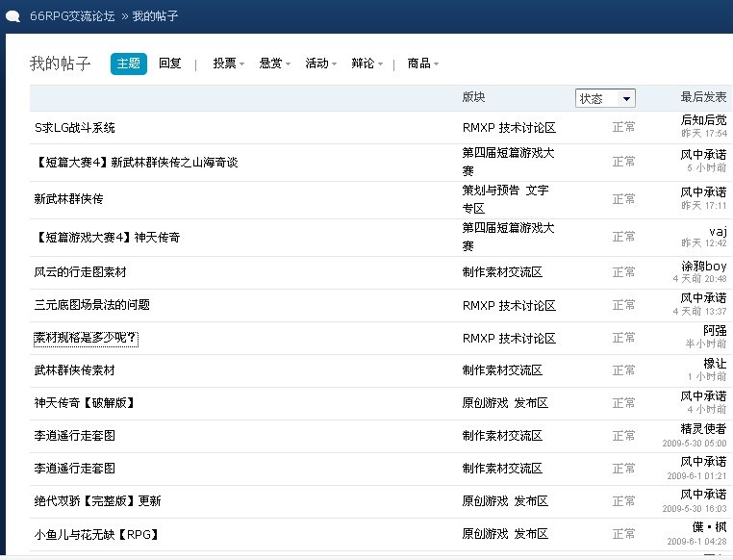733x560 pixels.
Task: Expand the 悬赏 dropdown menu
Action: [x=275, y=64]
